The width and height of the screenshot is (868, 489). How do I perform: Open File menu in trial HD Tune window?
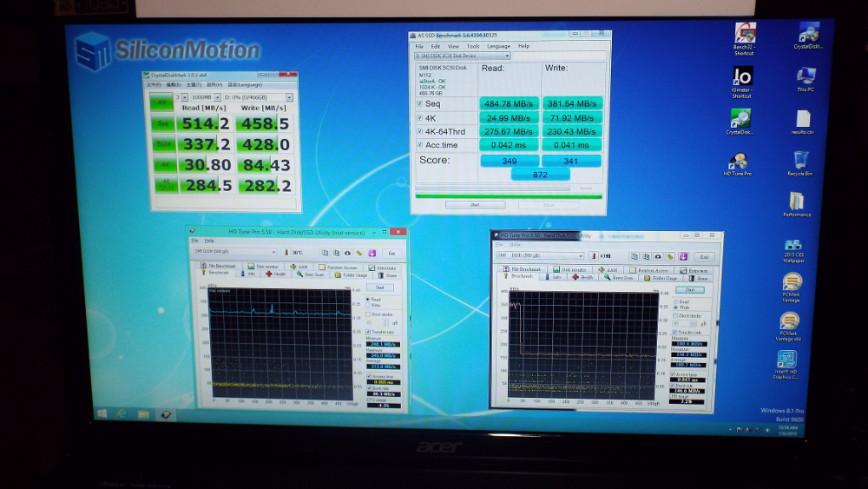(194, 241)
